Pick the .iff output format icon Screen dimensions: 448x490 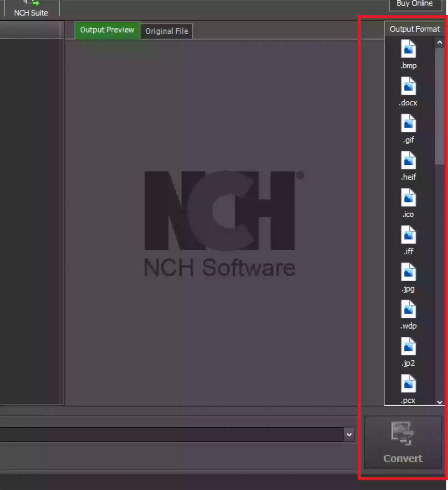[408, 235]
